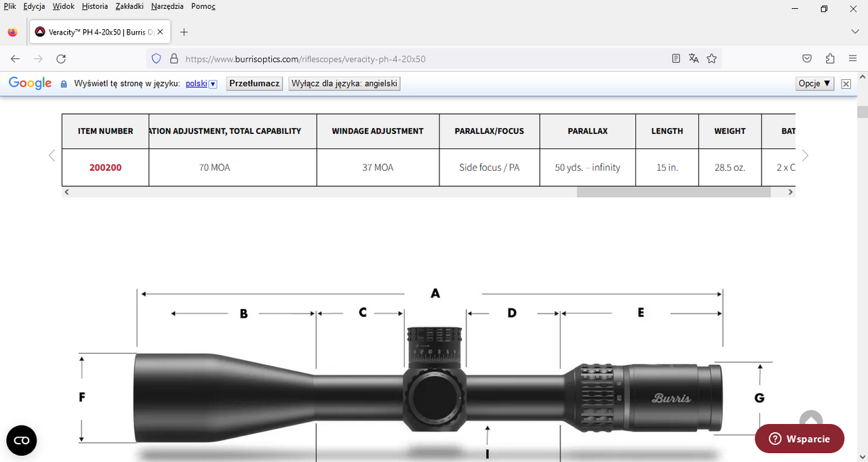Toggle reader view icon in address bar
The width and height of the screenshot is (868, 462).
click(676, 59)
